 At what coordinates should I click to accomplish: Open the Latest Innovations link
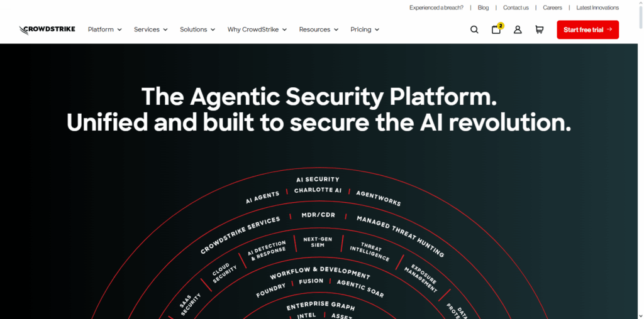click(x=597, y=8)
